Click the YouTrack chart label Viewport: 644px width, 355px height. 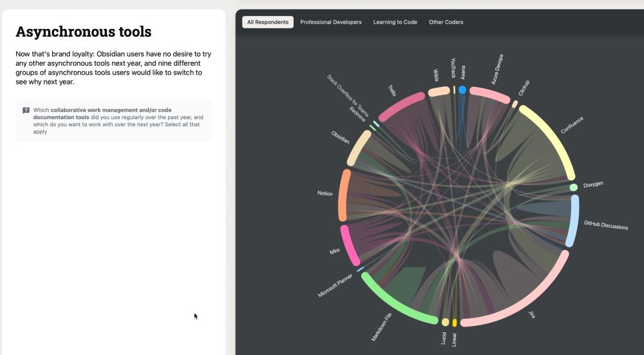(x=453, y=68)
